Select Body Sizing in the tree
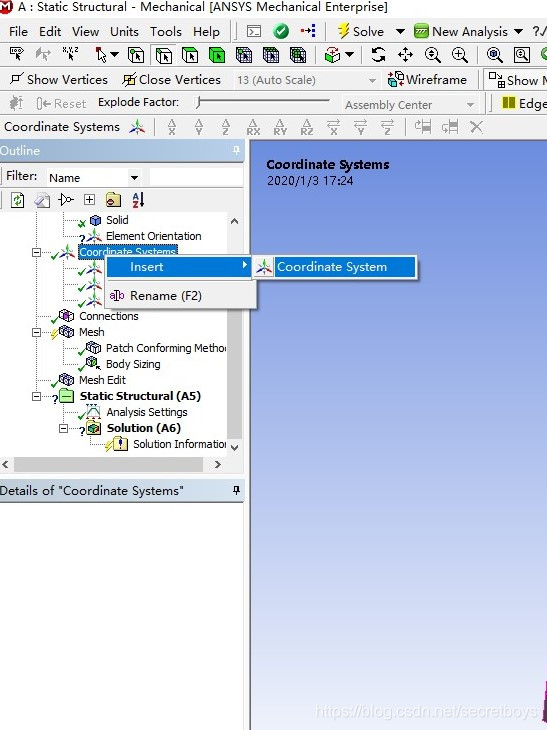547x730 pixels. [133, 364]
